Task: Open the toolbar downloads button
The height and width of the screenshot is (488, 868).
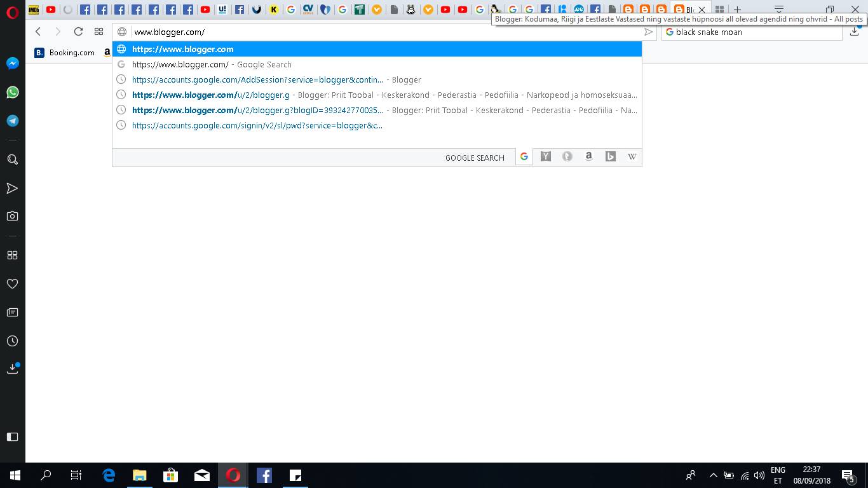Action: 854,32
